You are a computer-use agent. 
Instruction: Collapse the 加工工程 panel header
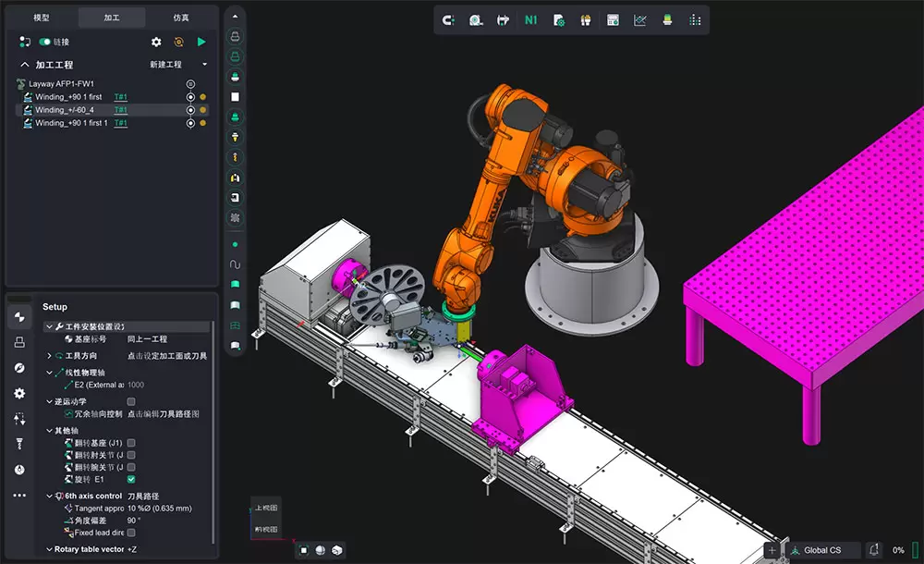click(x=25, y=65)
